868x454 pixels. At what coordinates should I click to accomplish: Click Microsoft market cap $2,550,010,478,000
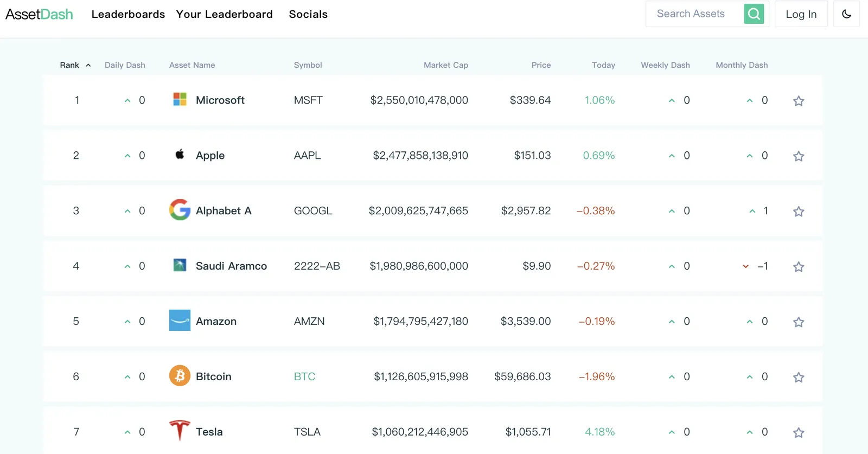[419, 100]
